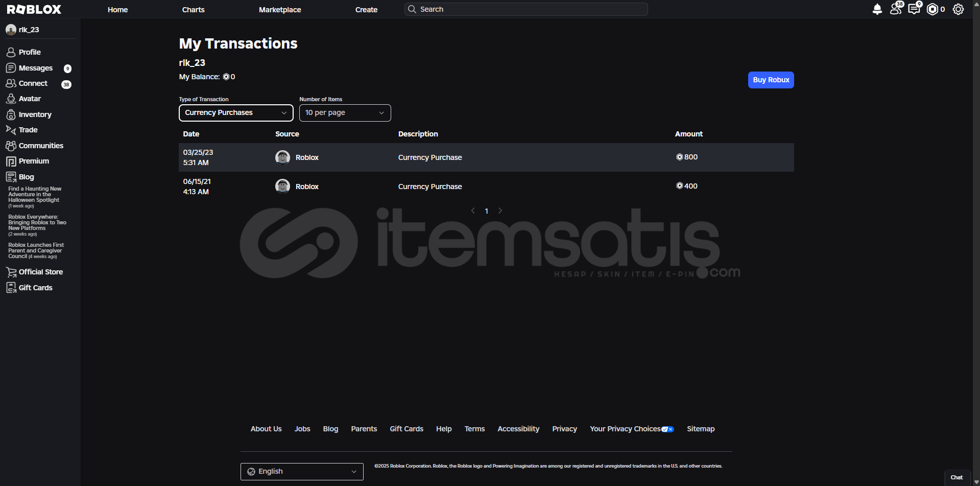Screen dimensions: 980x486
Task: Open the Chat panel button
Action: coord(957,477)
